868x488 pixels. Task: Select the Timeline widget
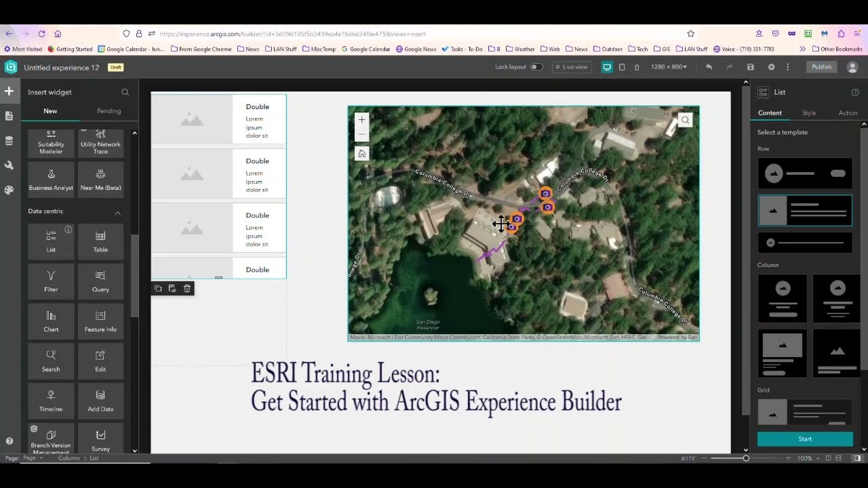tap(51, 401)
